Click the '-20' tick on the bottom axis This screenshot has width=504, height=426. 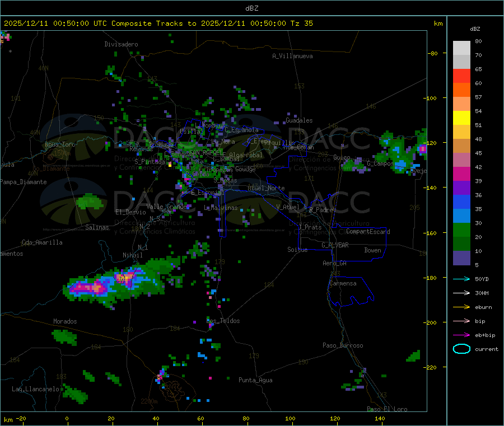(21, 418)
